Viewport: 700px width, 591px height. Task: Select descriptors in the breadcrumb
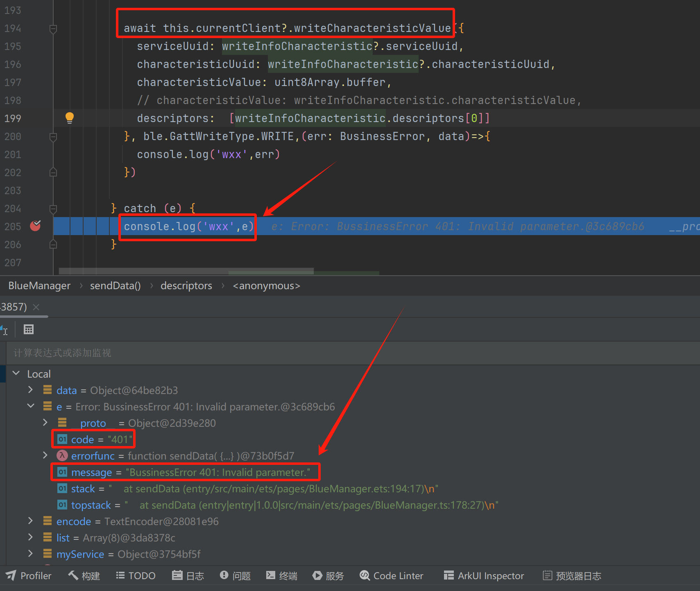(186, 285)
